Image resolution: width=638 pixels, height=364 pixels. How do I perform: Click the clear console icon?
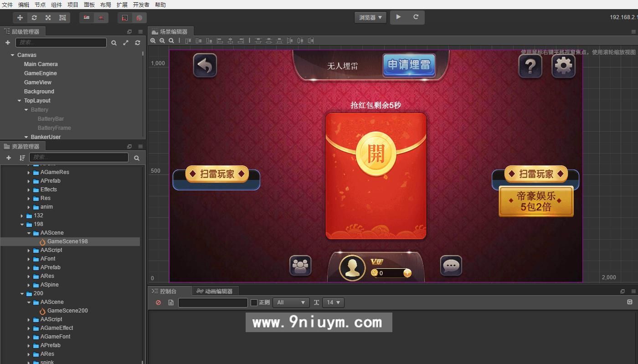tap(158, 302)
